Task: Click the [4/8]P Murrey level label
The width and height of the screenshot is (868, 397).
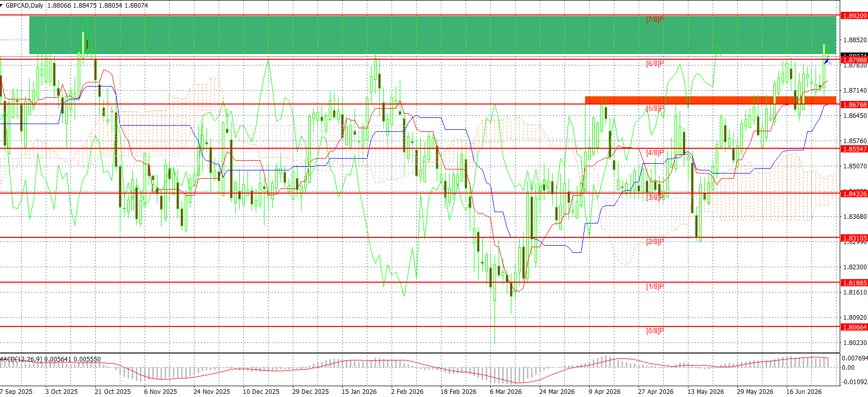Action: coord(655,153)
